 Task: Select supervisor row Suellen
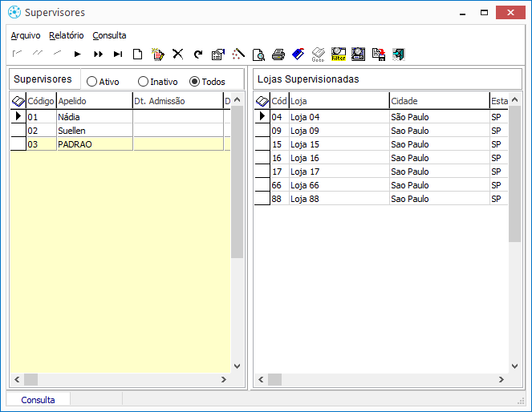(120, 131)
